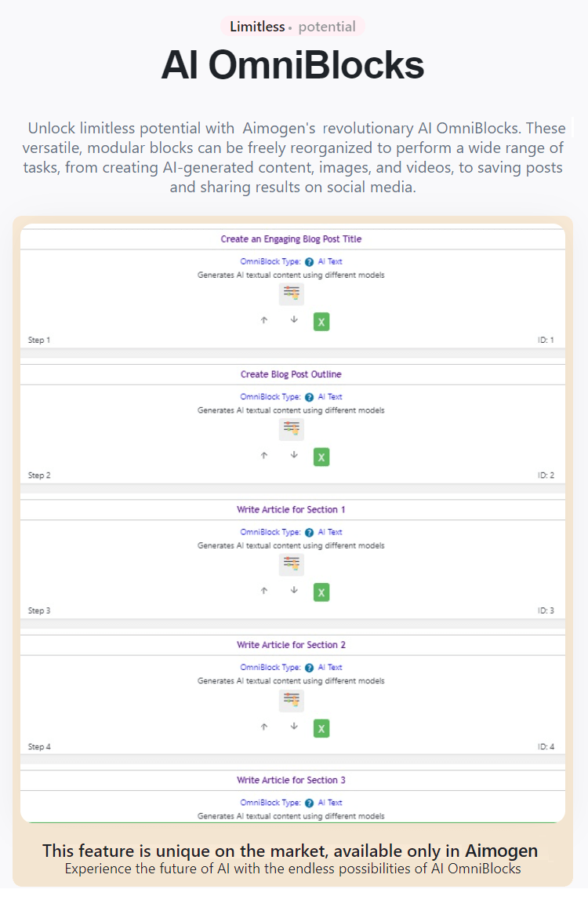588x900 pixels.
Task: Open the AI Text link in Step 1
Action: coord(331,261)
